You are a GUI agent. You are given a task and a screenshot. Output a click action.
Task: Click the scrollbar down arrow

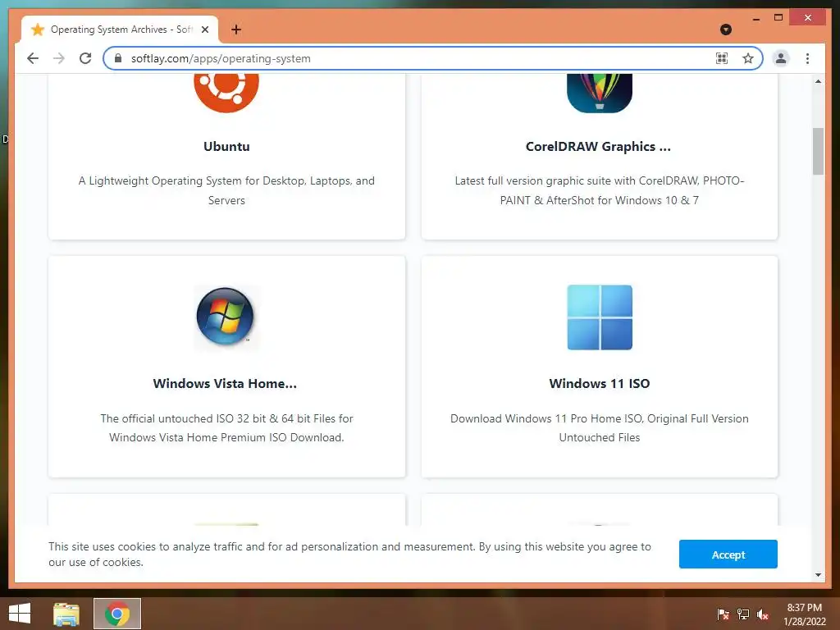tap(818, 575)
